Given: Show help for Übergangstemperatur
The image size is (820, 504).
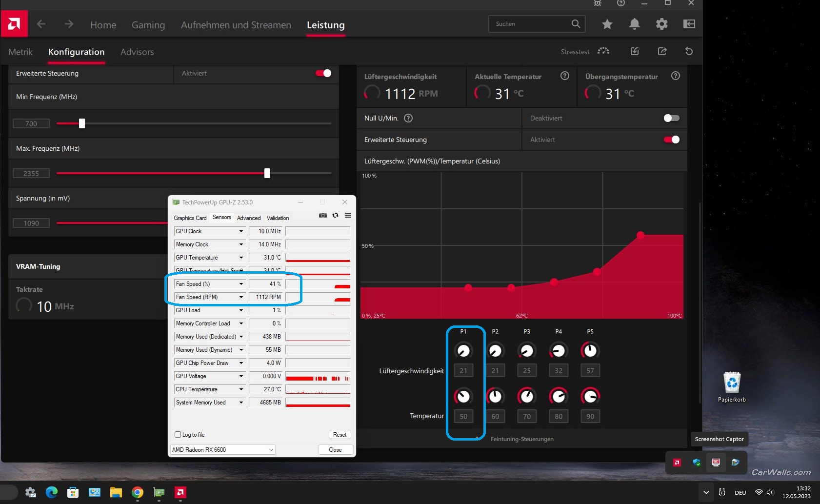Looking at the screenshot, I should click(x=676, y=76).
